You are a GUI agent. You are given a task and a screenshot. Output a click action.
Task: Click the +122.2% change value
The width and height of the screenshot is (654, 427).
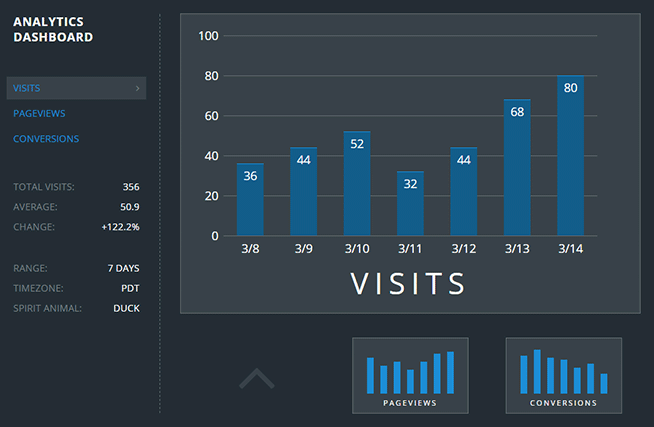[120, 227]
